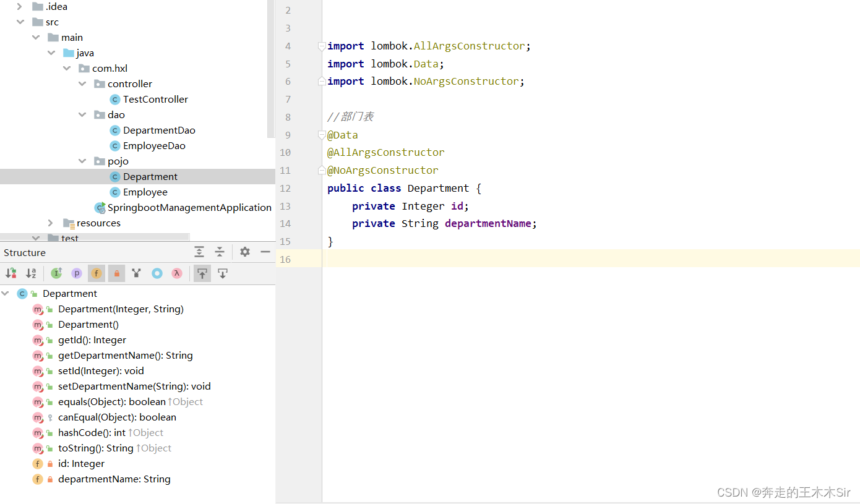Collapse the java folder chevron
Viewport: 860px width, 504px height.
[51, 53]
